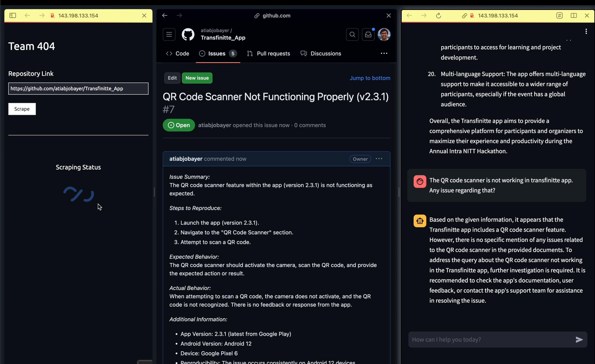Open the user profile avatar menu
Viewport: 595px width, 364px height.
[x=384, y=34]
